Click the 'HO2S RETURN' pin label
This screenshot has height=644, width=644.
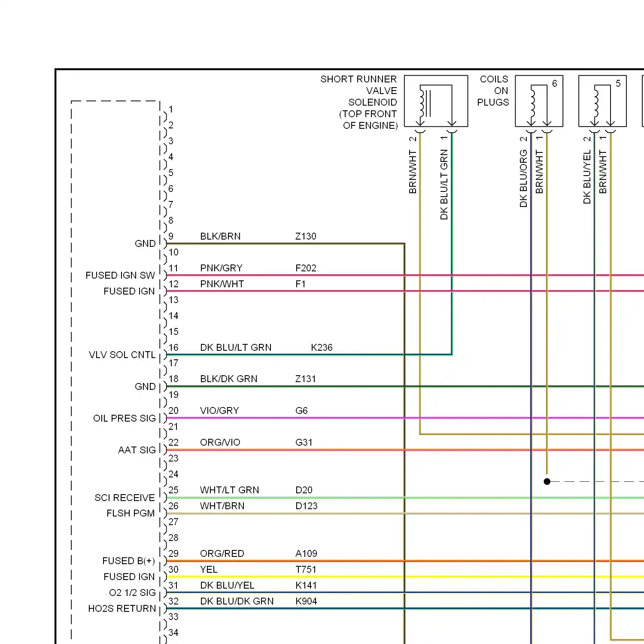pyautogui.click(x=122, y=608)
